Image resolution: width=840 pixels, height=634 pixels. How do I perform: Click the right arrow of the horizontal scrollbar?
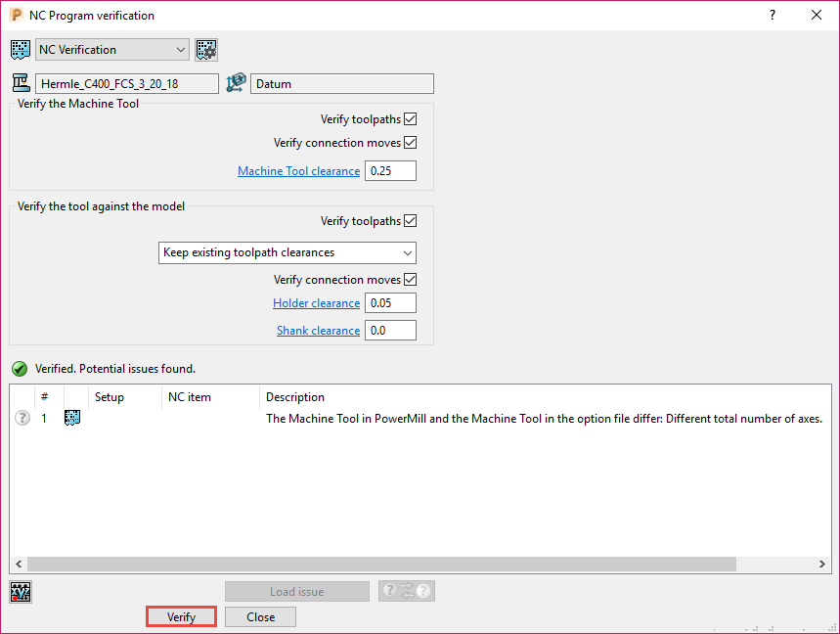point(821,564)
